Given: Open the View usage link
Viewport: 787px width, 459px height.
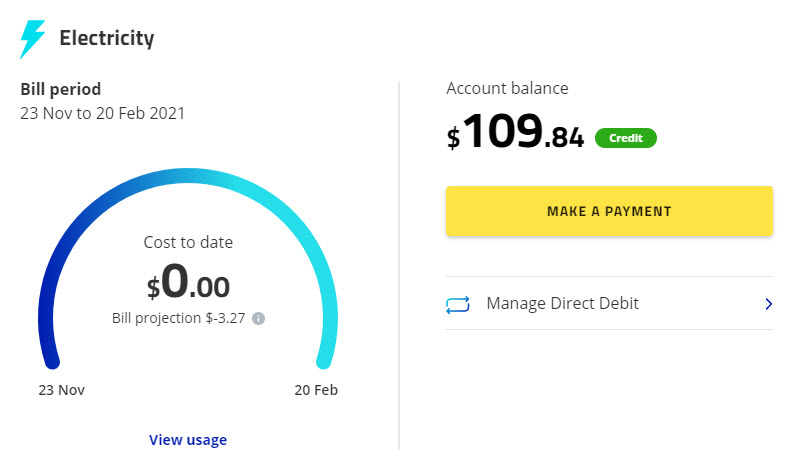Looking at the screenshot, I should 188,440.
